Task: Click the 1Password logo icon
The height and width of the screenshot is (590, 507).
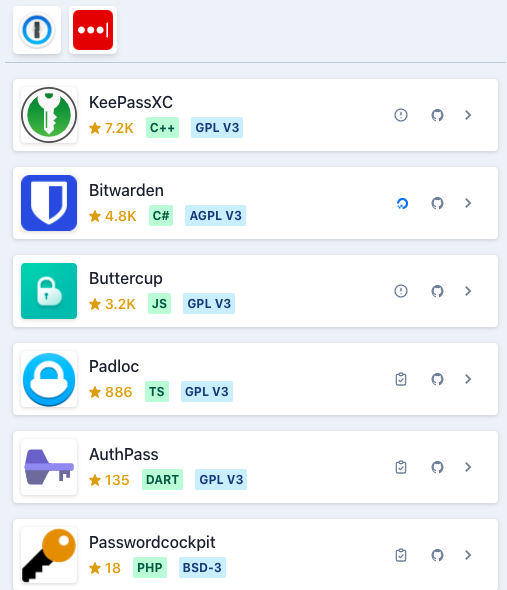Action: pos(37,30)
